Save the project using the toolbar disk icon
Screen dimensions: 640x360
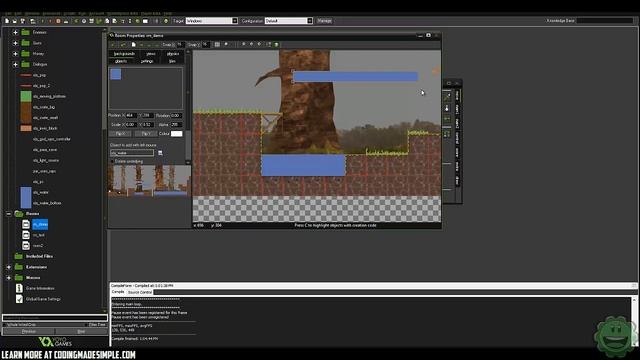(22, 21)
